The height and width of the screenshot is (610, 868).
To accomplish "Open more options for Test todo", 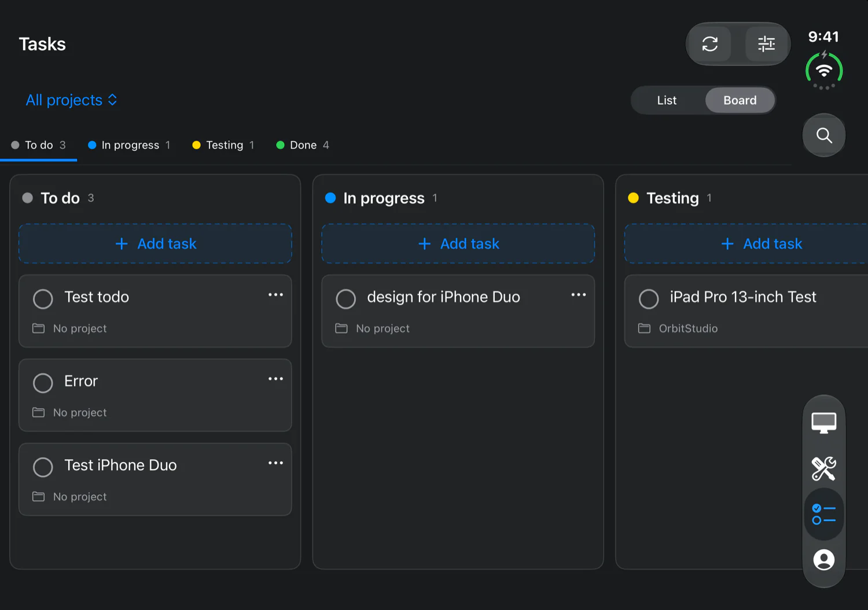I will (275, 295).
